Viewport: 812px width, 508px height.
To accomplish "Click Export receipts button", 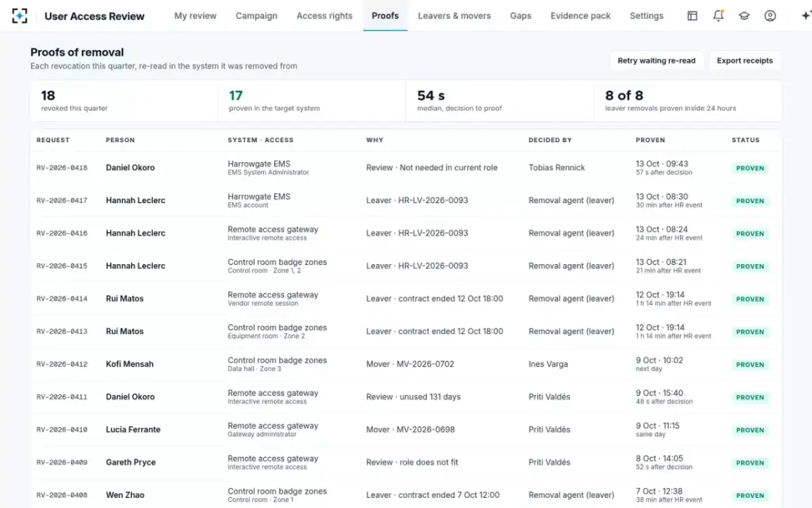I will (745, 60).
